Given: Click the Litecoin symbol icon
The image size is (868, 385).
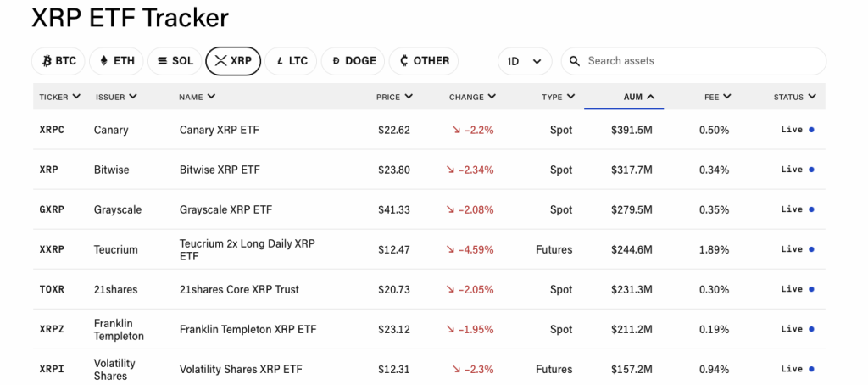Looking at the screenshot, I should [278, 61].
